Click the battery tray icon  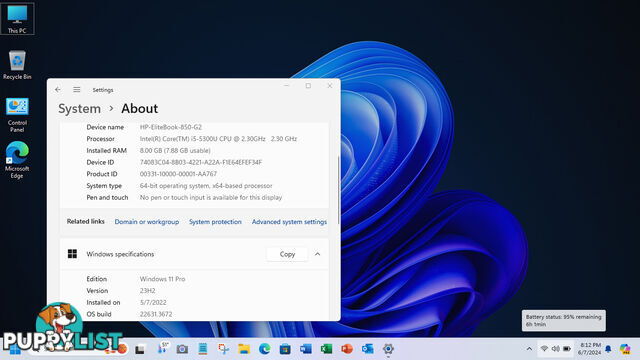pyautogui.click(x=567, y=349)
